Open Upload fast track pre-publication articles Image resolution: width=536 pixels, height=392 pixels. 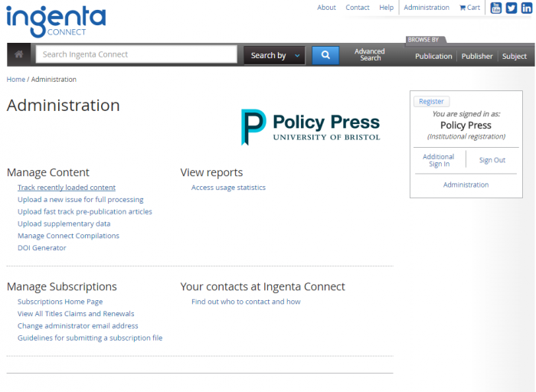(85, 211)
